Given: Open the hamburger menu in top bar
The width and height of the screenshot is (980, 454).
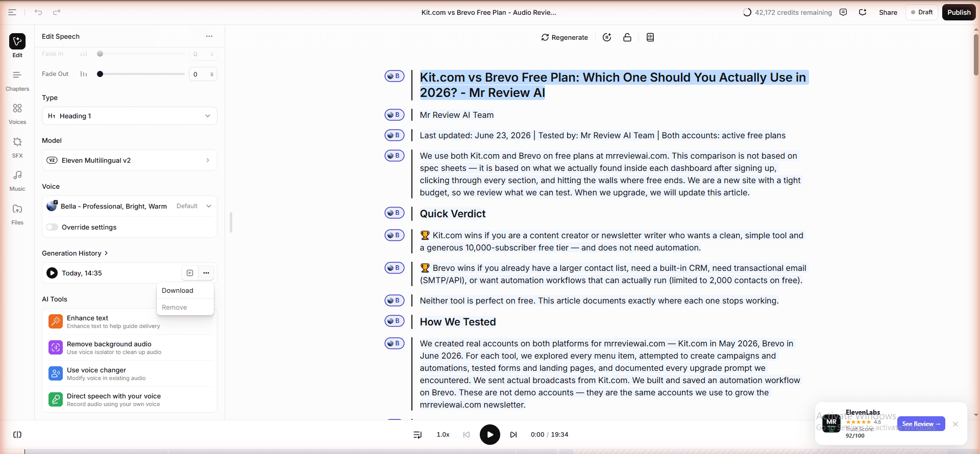Looking at the screenshot, I should coord(12,12).
